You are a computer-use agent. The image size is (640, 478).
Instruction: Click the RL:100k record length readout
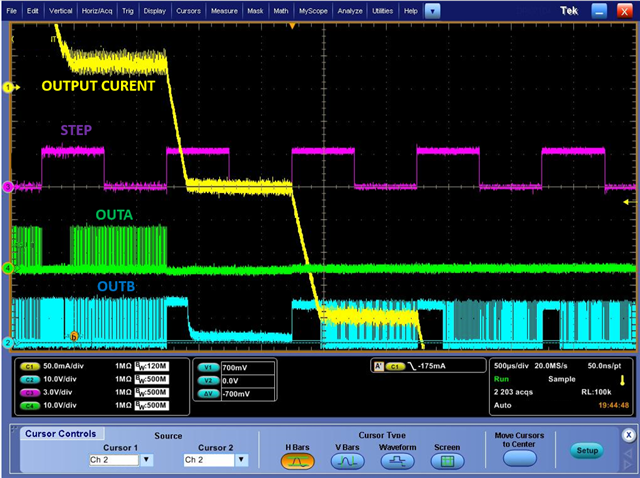tap(596, 392)
